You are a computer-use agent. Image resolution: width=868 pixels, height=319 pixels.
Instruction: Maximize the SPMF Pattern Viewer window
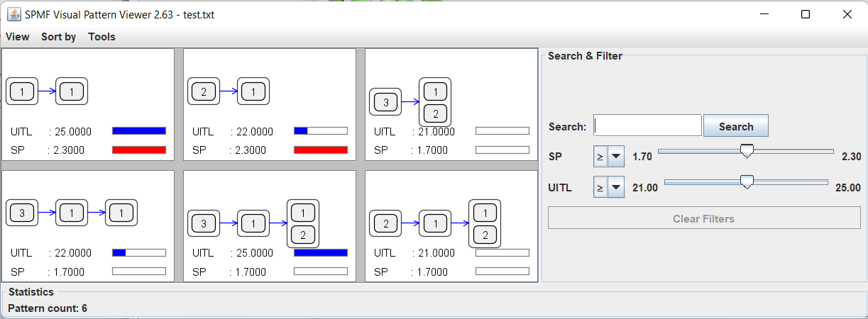pos(806,14)
